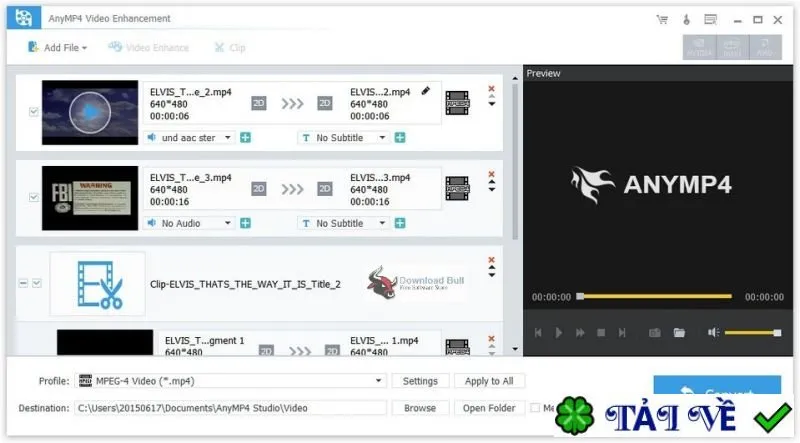Click the Clip toolbar button
800x443 pixels.
click(x=230, y=47)
